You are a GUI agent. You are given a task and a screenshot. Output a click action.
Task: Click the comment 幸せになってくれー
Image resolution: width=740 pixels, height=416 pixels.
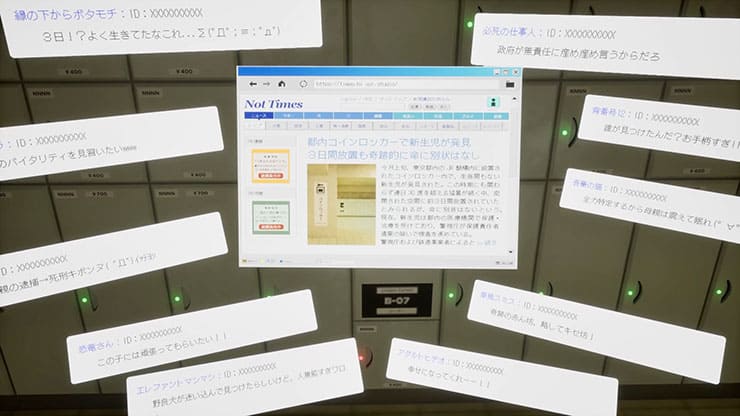coord(502,376)
